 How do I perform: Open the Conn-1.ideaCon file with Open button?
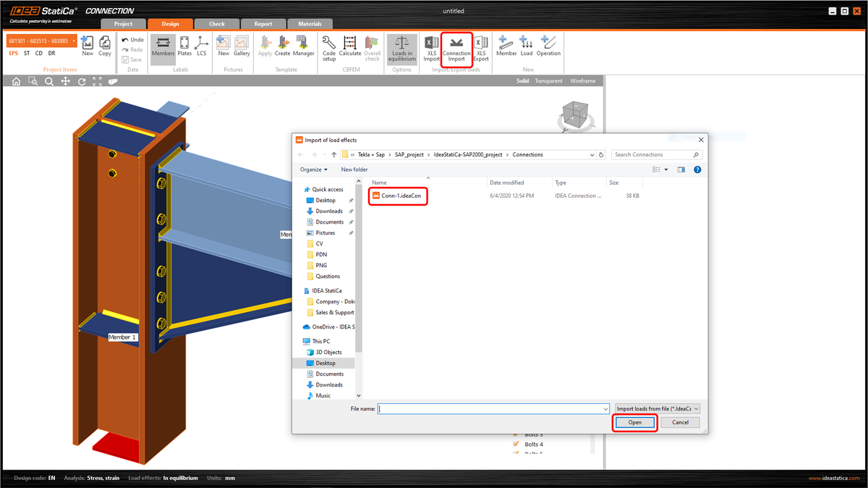634,422
